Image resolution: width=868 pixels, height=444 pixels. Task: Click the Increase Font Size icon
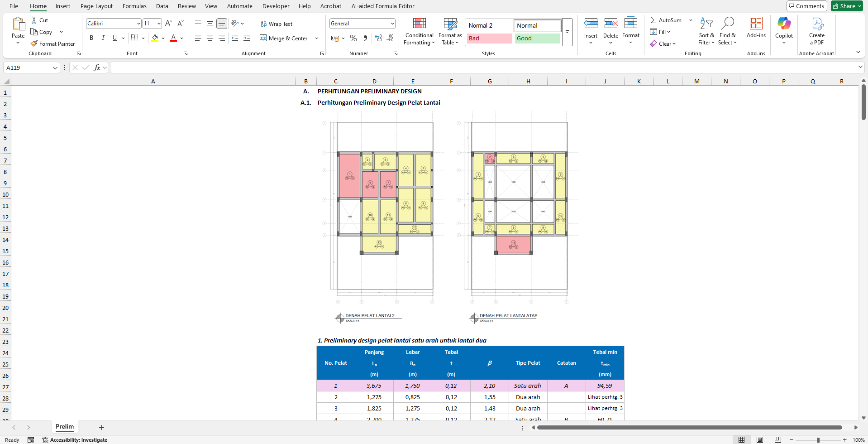(x=168, y=24)
